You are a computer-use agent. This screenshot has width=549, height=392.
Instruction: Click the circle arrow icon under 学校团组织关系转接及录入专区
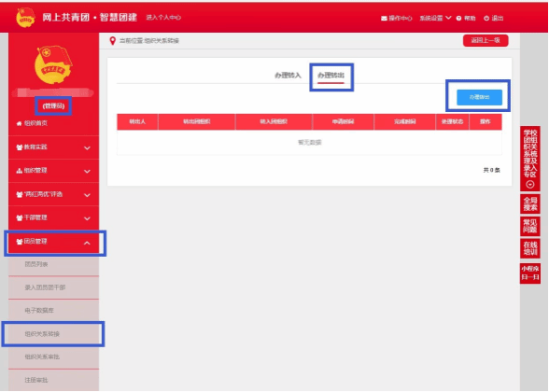(x=530, y=185)
